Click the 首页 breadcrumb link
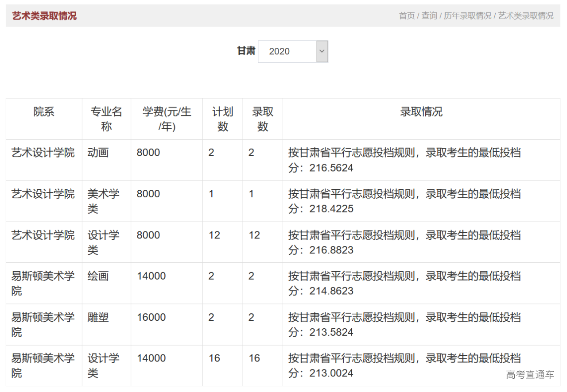Screen dimensions: 567x392 coord(406,16)
